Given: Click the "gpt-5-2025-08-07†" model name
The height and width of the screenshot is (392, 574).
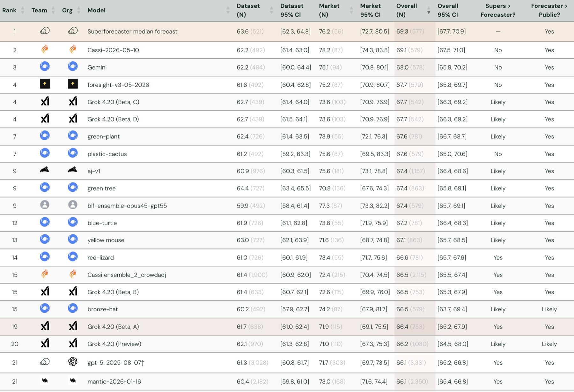Looking at the screenshot, I should (x=116, y=363).
